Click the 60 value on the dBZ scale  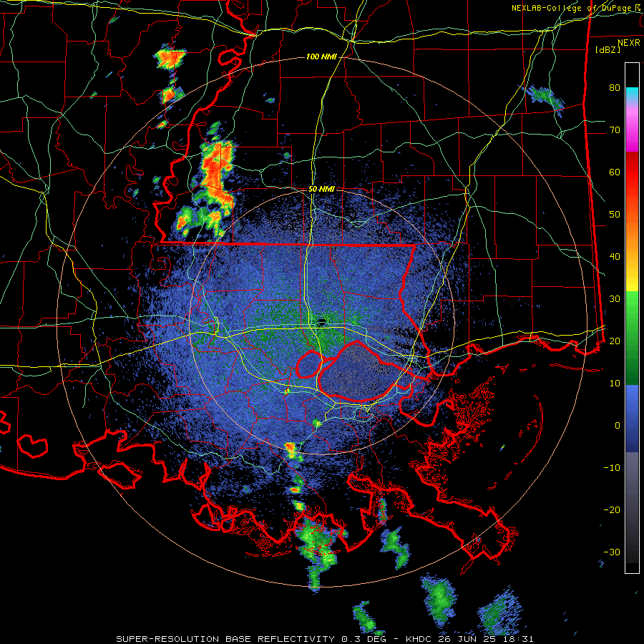pyautogui.click(x=615, y=172)
